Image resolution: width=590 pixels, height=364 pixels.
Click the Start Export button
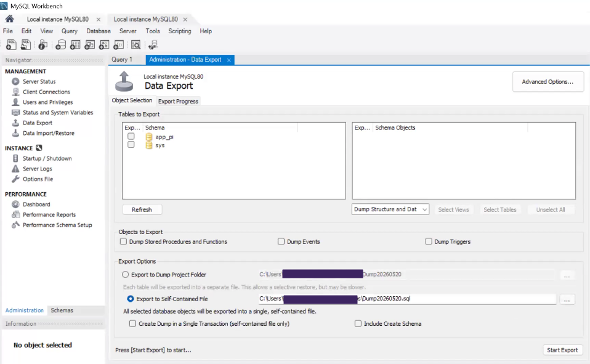562,350
